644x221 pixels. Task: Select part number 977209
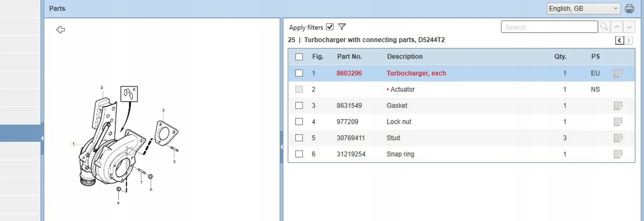tap(347, 122)
